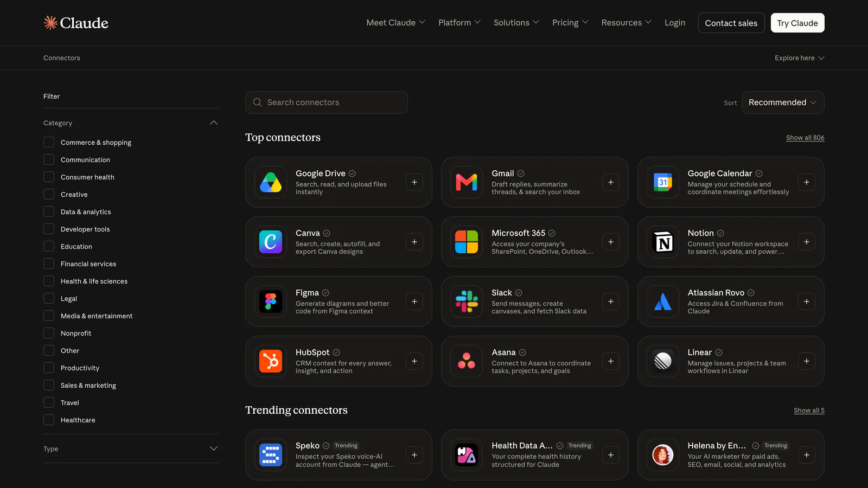Add the Gmail connector with plus

pos(611,182)
